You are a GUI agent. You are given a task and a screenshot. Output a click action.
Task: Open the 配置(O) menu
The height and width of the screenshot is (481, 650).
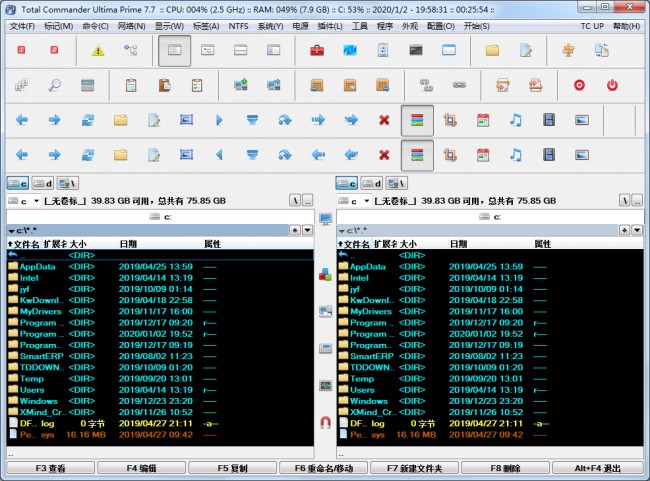coord(441,26)
